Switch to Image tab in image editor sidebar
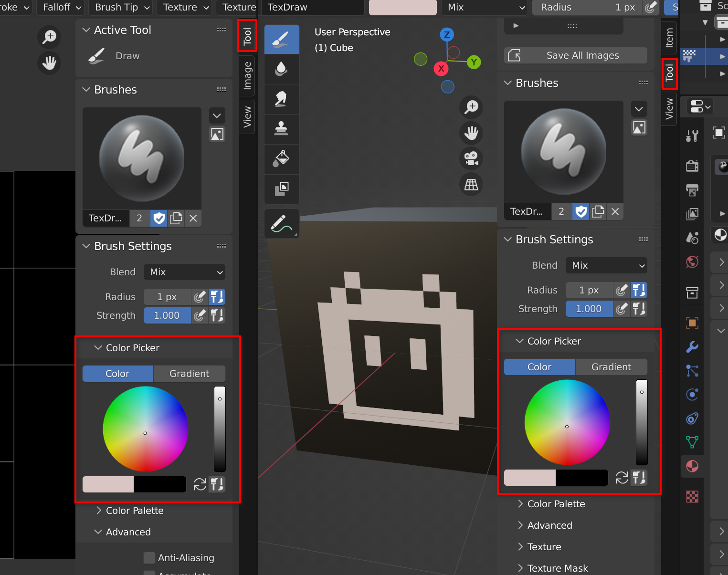 pos(247,75)
